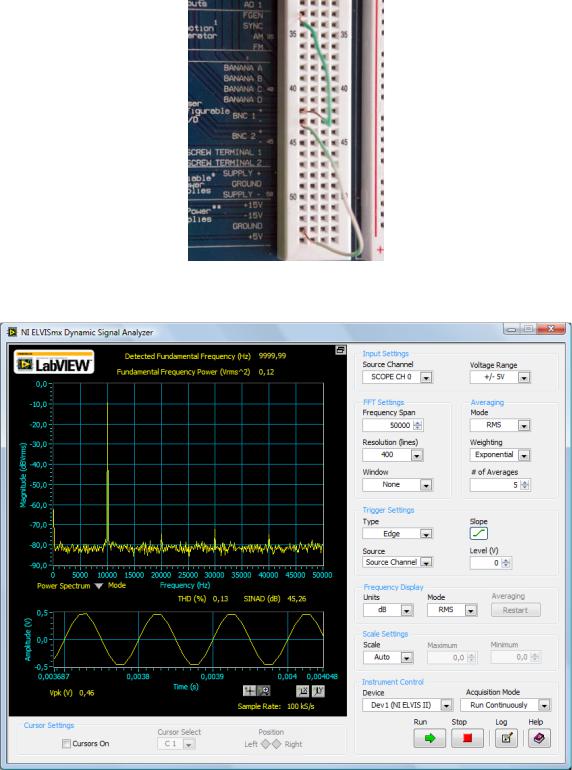Screen dimensions: 572x770
Task: Select the crosshair cursor graph tool
Action: point(249,691)
